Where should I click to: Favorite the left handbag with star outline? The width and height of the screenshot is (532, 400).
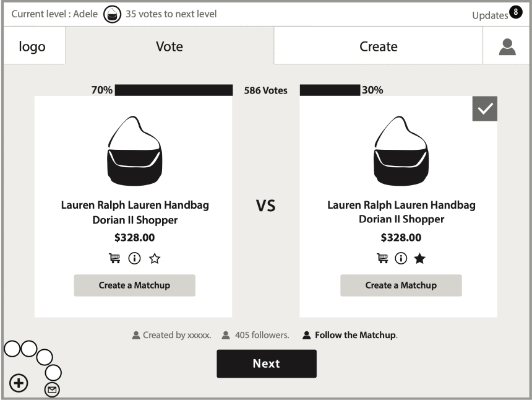tap(154, 259)
